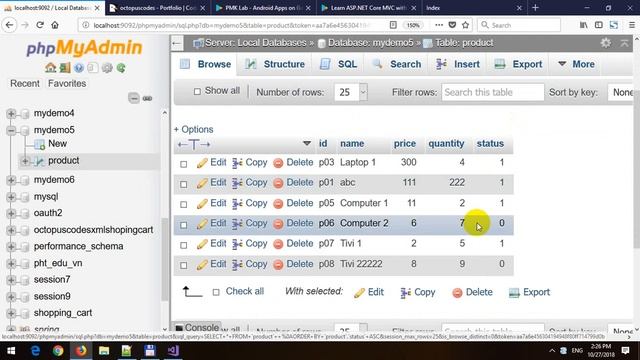Collapse the mydemo5 database node
Image resolution: width=640 pixels, height=360 pixels.
point(11,130)
